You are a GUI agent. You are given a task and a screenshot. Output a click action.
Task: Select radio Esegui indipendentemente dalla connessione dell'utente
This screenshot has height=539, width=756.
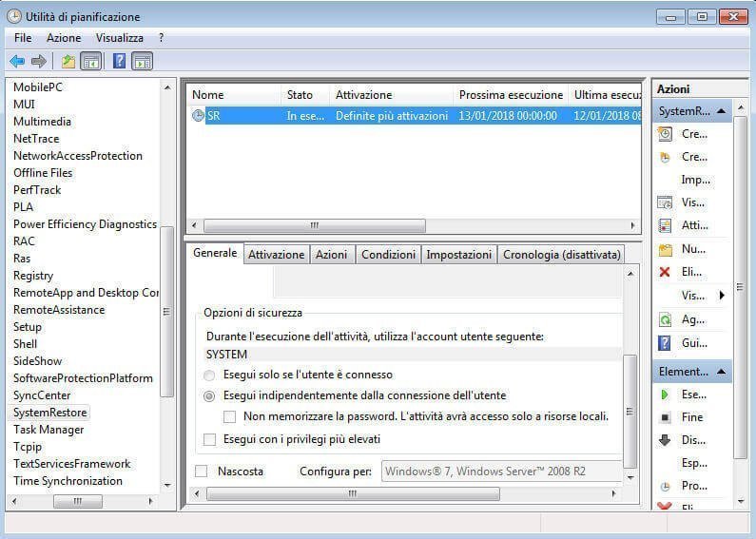point(209,395)
